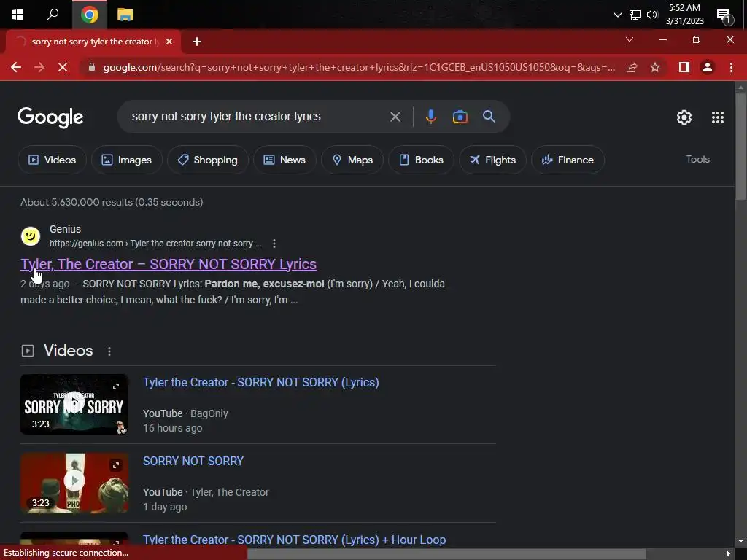Switch to Shopping results
Screen dimensions: 747x560
click(208, 160)
